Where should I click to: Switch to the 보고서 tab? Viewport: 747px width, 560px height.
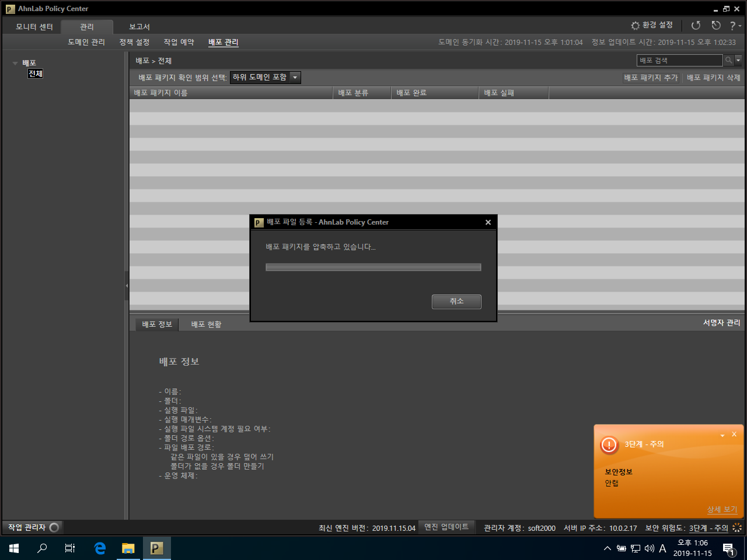pos(139,27)
